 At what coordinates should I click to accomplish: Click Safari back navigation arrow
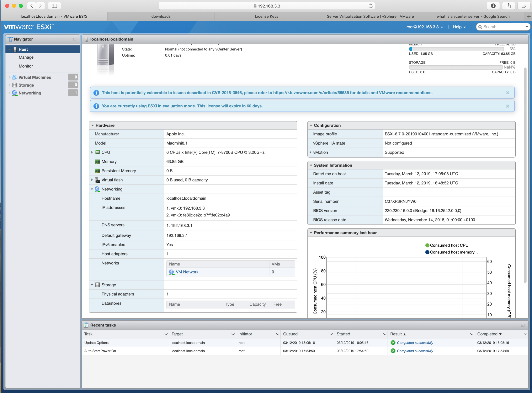pos(32,6)
